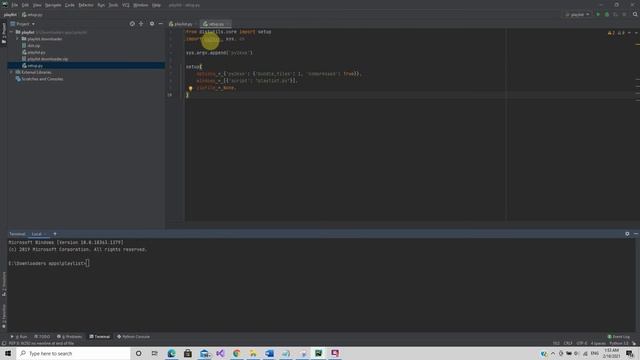Image resolution: width=640 pixels, height=360 pixels.
Task: Open the Edit menu
Action: (25, 5)
